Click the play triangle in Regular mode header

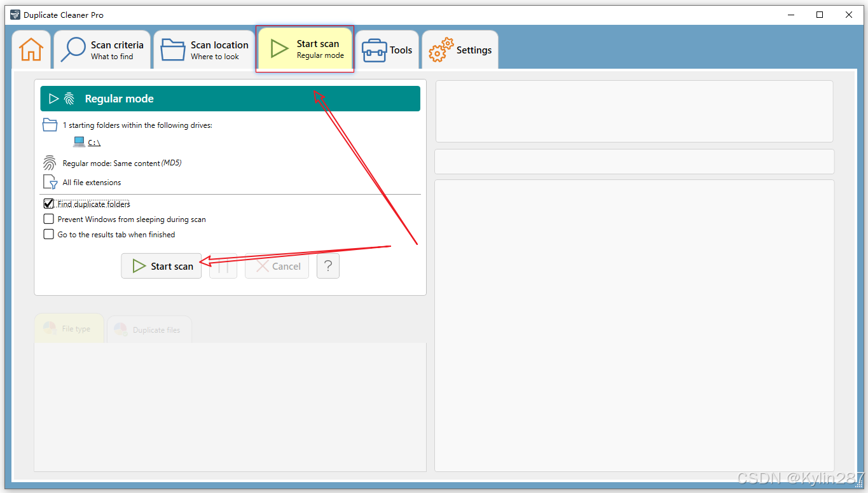click(x=54, y=99)
